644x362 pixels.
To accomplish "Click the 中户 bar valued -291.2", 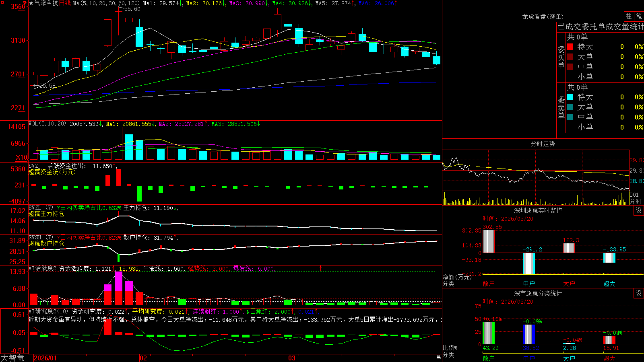I will pos(529,263).
